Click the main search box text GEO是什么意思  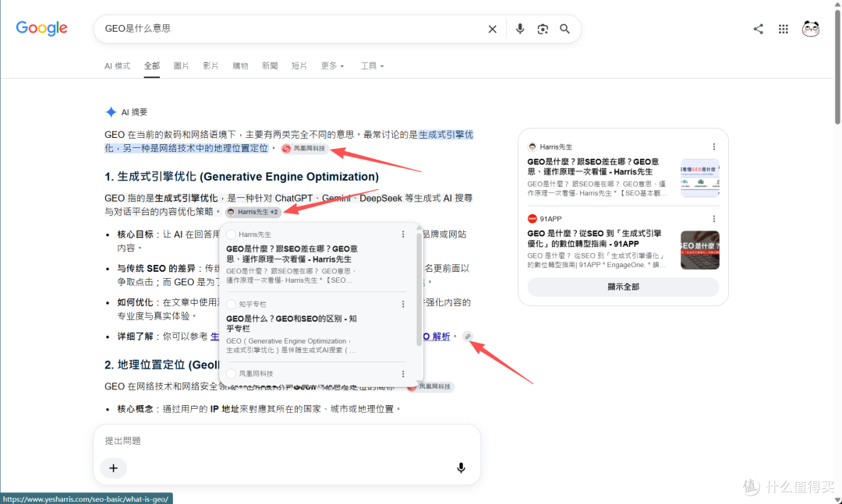pos(137,29)
